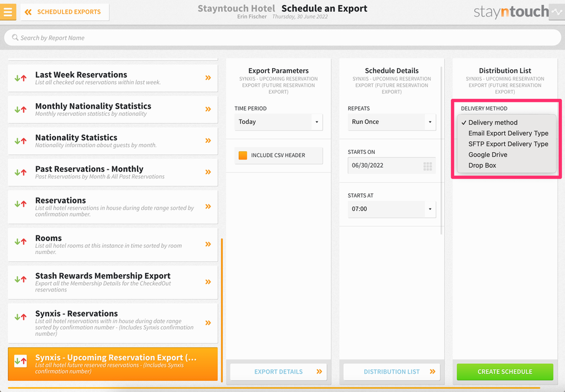Click the Schedule Details panel scrollbar

pyautogui.click(x=442, y=150)
